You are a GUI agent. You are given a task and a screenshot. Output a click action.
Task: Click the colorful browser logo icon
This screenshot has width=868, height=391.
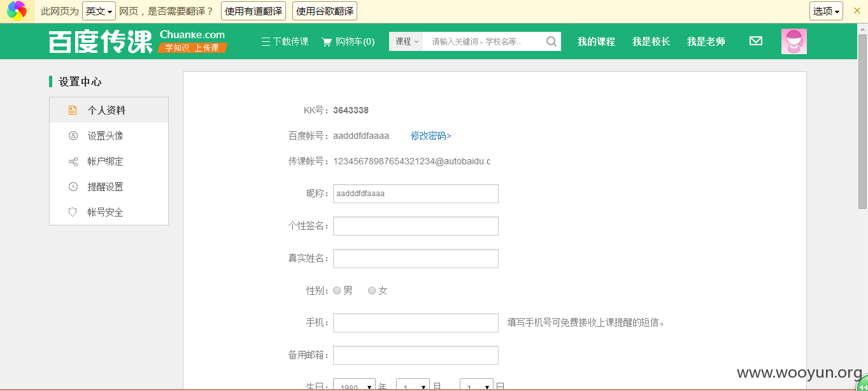(17, 11)
